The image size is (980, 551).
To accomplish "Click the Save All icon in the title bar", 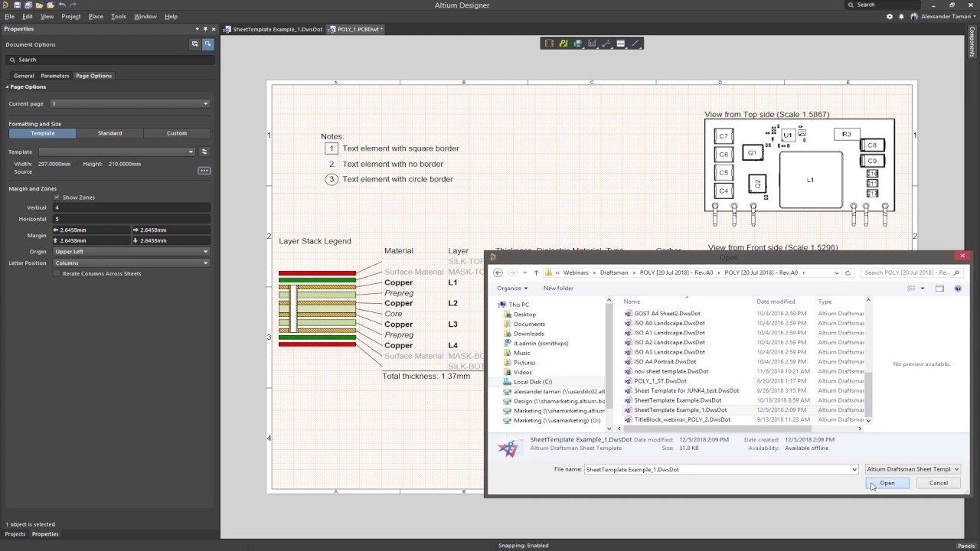I will click(x=28, y=5).
